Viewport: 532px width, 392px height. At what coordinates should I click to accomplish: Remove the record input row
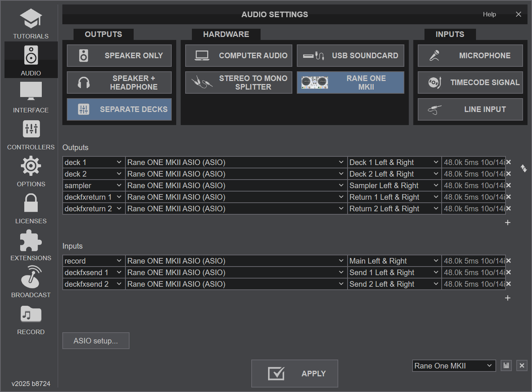tap(508, 261)
